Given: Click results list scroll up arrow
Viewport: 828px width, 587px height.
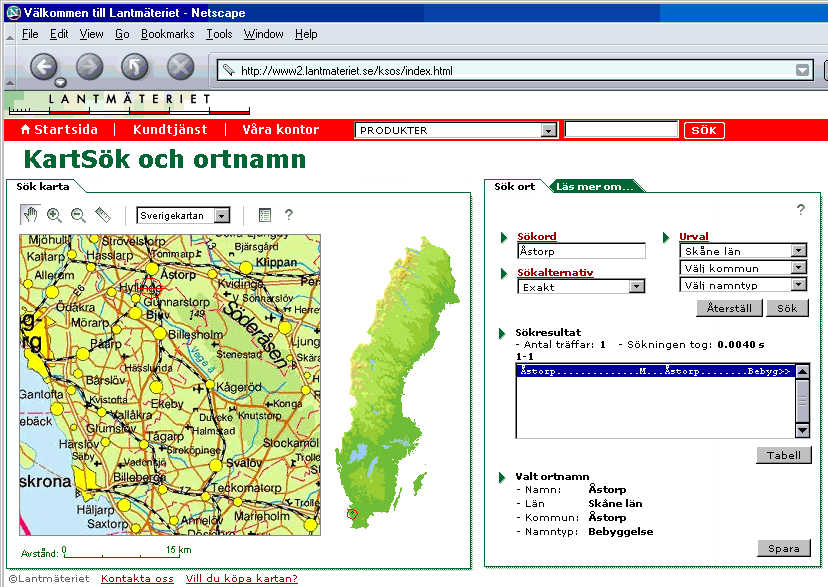Looking at the screenshot, I should pyautogui.click(x=802, y=372).
